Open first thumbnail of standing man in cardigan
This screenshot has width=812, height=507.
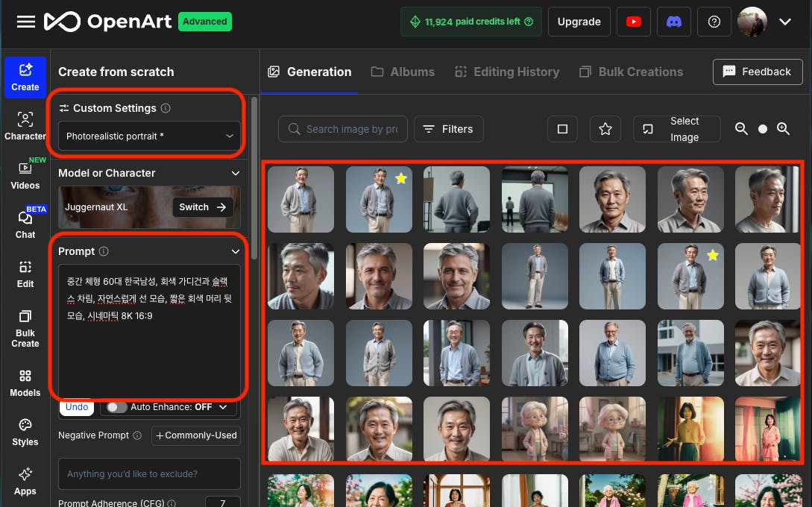click(301, 199)
